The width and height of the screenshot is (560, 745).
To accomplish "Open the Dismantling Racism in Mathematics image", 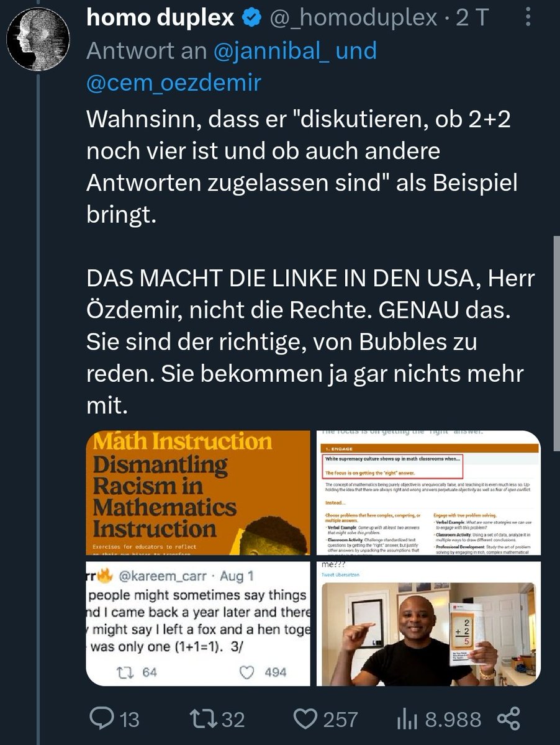I will [197, 493].
